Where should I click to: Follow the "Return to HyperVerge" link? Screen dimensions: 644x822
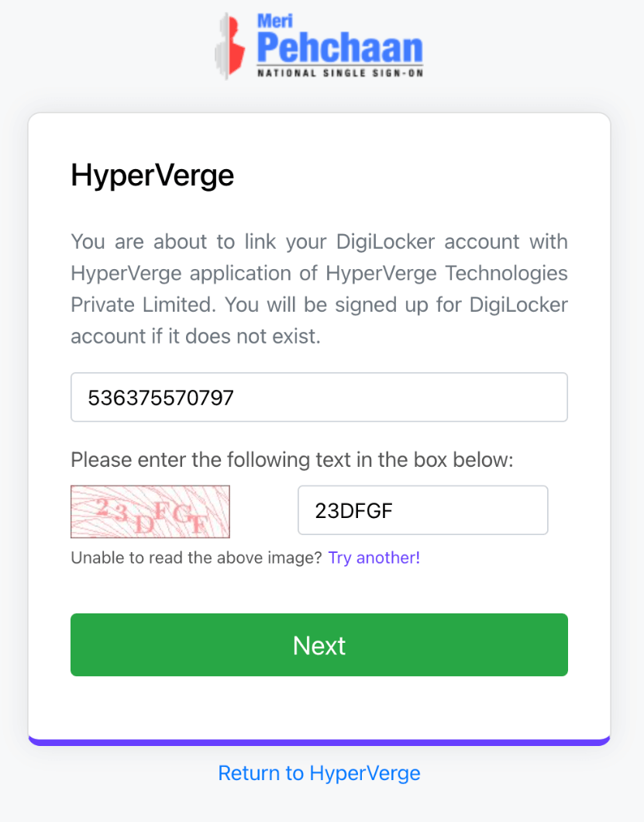(x=319, y=773)
